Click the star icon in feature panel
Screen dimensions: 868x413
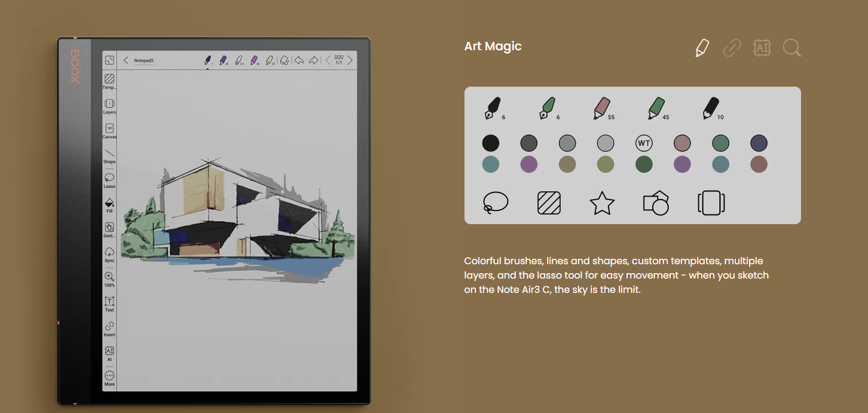pyautogui.click(x=602, y=203)
